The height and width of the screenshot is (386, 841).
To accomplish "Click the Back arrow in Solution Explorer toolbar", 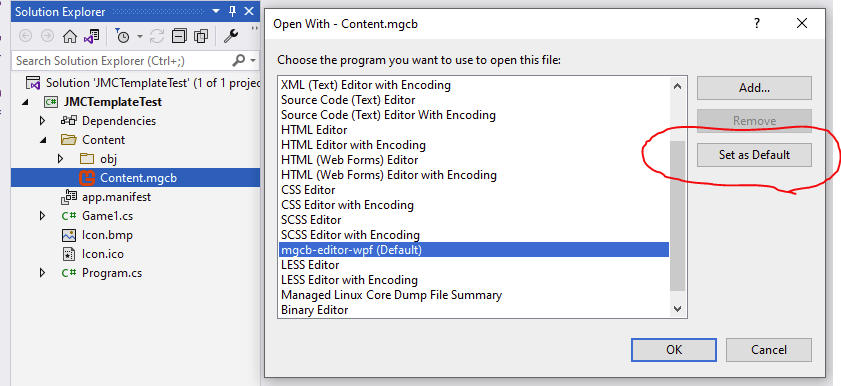I will [25, 36].
